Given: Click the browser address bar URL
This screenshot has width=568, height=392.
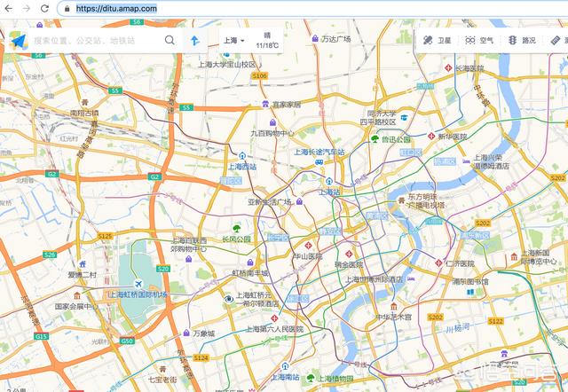Looking at the screenshot, I should pyautogui.click(x=115, y=8).
